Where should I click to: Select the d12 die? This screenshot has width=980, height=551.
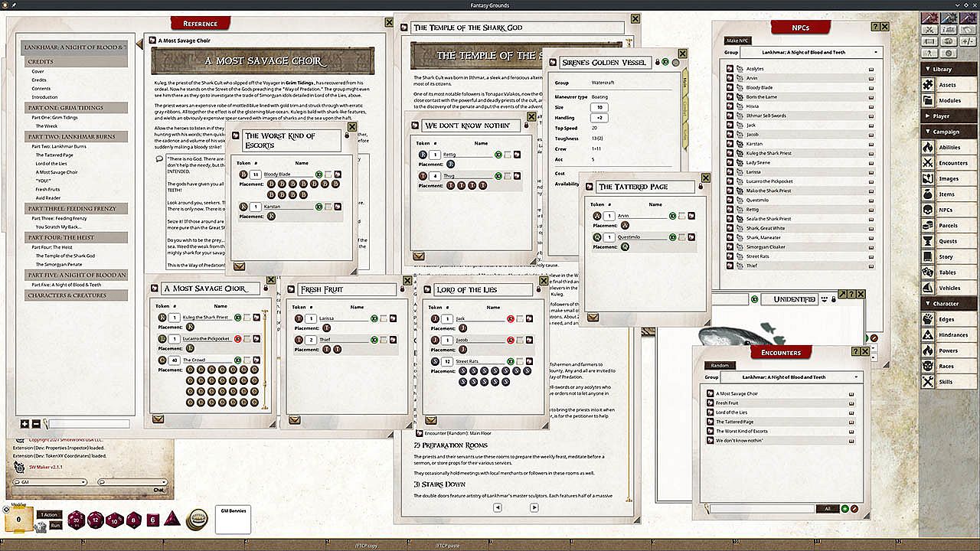[x=96, y=520]
